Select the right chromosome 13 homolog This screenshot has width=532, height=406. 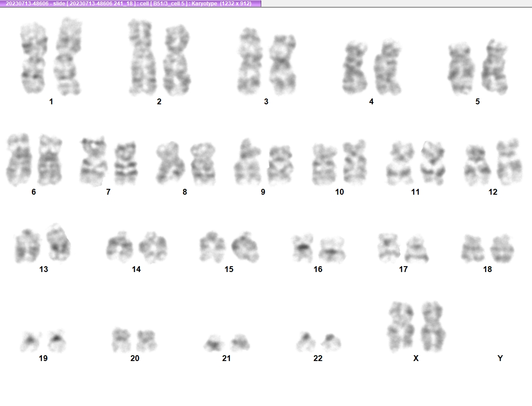click(x=58, y=242)
